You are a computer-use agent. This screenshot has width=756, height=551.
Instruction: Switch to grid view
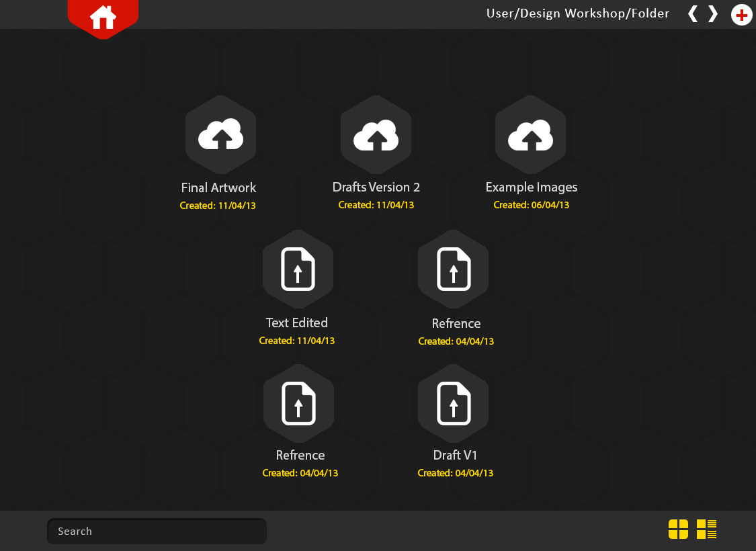tap(678, 529)
